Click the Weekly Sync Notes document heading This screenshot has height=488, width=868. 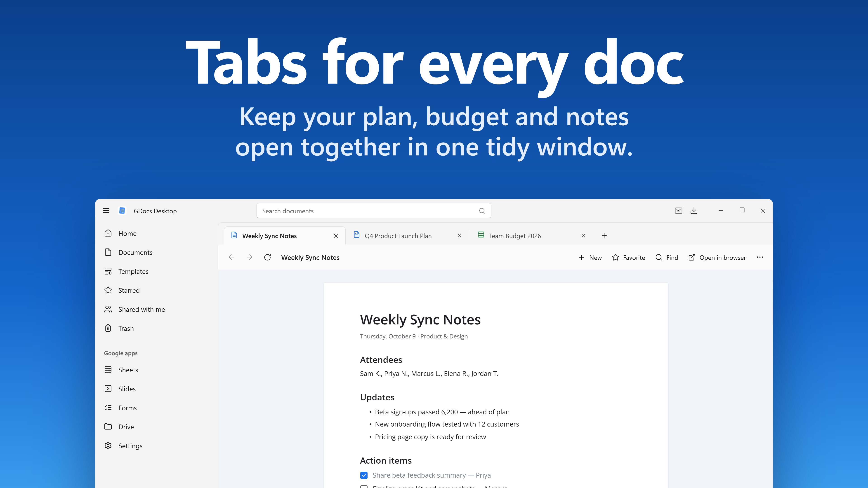coord(420,320)
